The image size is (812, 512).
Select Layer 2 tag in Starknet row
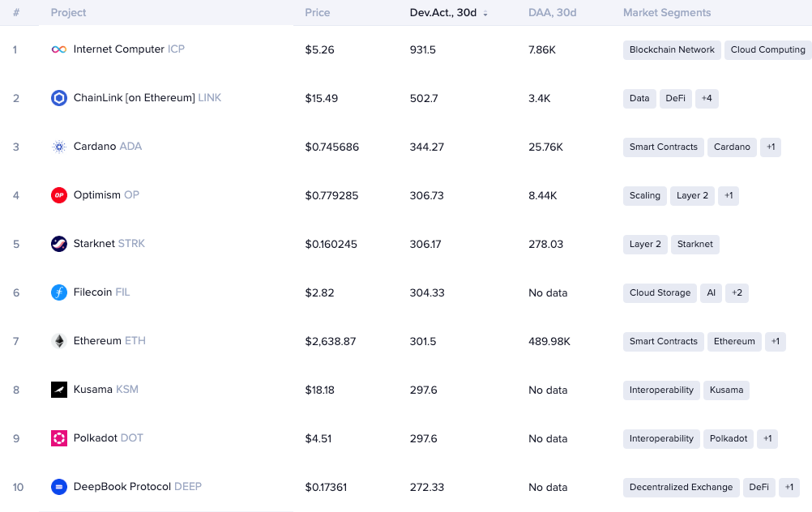[x=645, y=245]
